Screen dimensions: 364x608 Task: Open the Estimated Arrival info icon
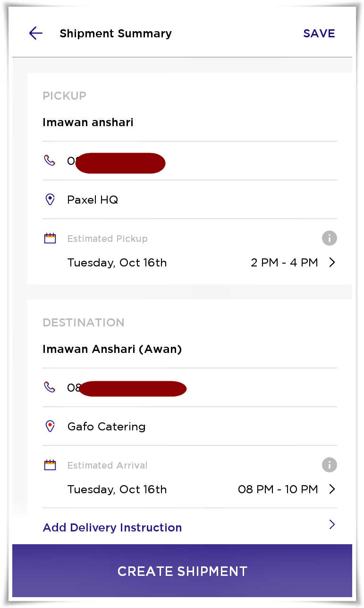click(330, 465)
